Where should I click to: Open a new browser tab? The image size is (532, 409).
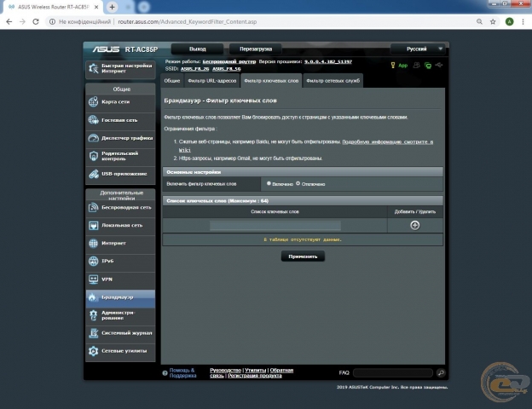click(x=112, y=7)
